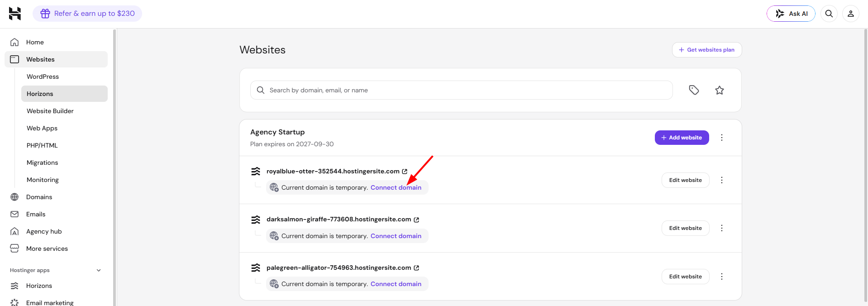Click the Hostinger logo
Screen dimensions: 868x306
(x=15, y=14)
